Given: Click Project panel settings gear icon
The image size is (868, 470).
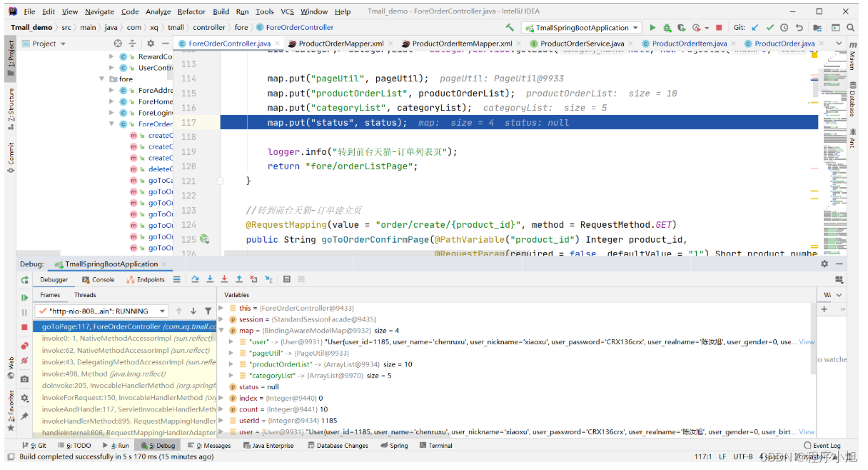Looking at the screenshot, I should [x=151, y=44].
